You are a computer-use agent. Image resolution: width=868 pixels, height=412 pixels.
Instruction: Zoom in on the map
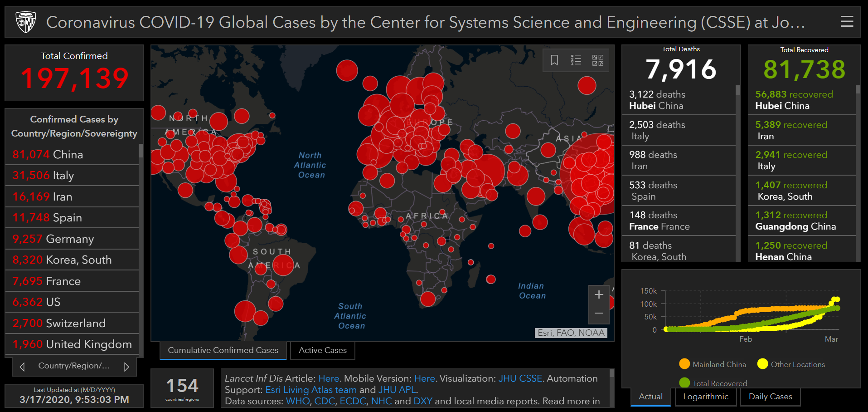point(598,295)
